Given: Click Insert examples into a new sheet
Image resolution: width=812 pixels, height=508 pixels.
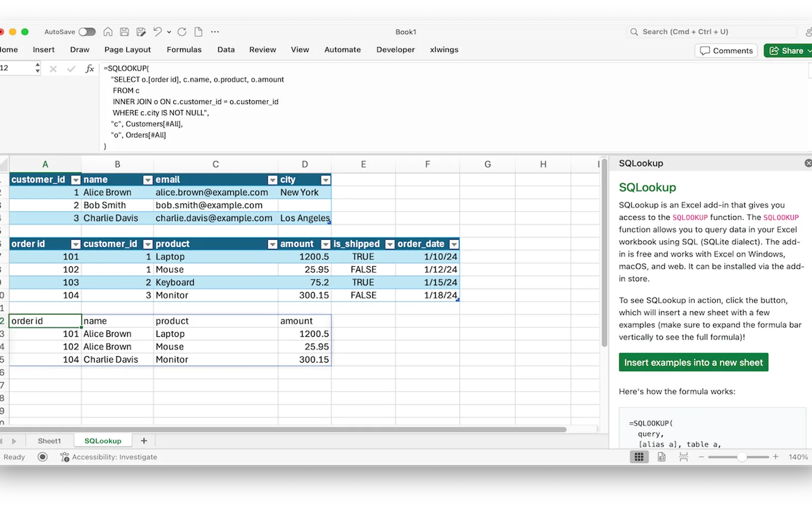Looking at the screenshot, I should [x=693, y=362].
